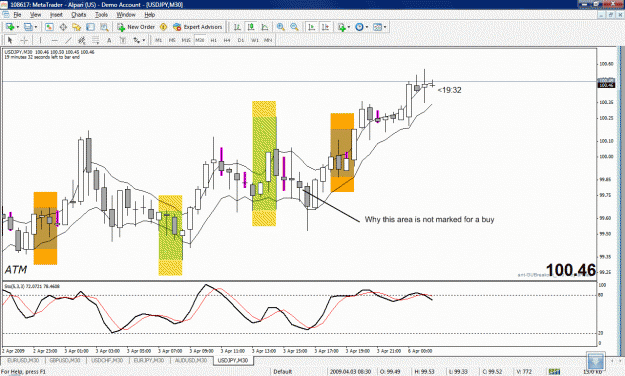
Task: Select the Crosshair tool
Action: [x=24, y=40]
